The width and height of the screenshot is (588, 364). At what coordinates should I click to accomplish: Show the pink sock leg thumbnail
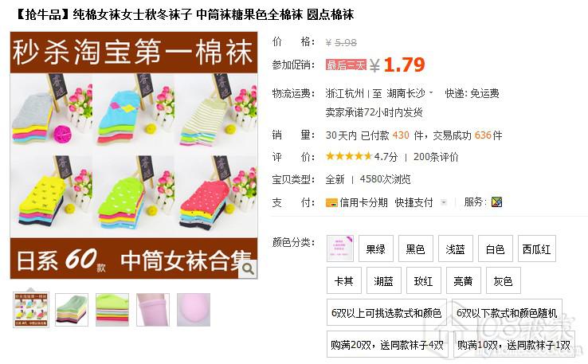pyautogui.click(x=153, y=310)
